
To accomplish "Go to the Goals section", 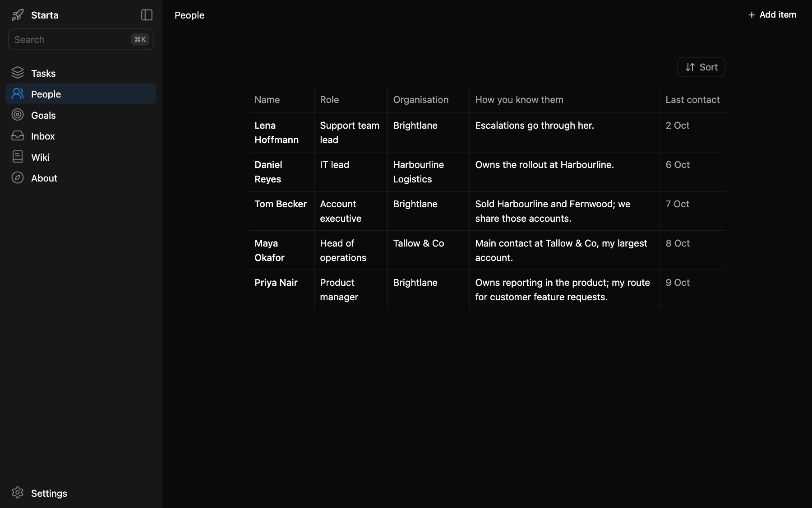I will tap(81, 115).
